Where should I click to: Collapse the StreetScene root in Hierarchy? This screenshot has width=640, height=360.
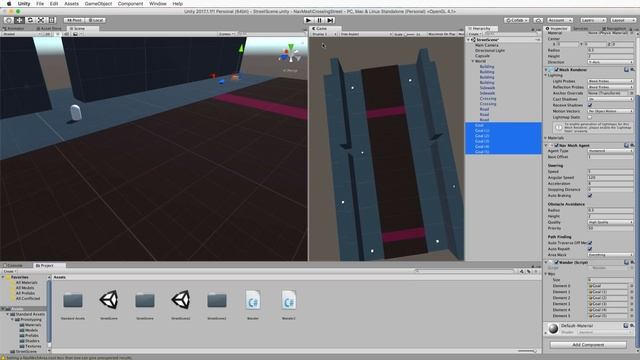(x=469, y=40)
